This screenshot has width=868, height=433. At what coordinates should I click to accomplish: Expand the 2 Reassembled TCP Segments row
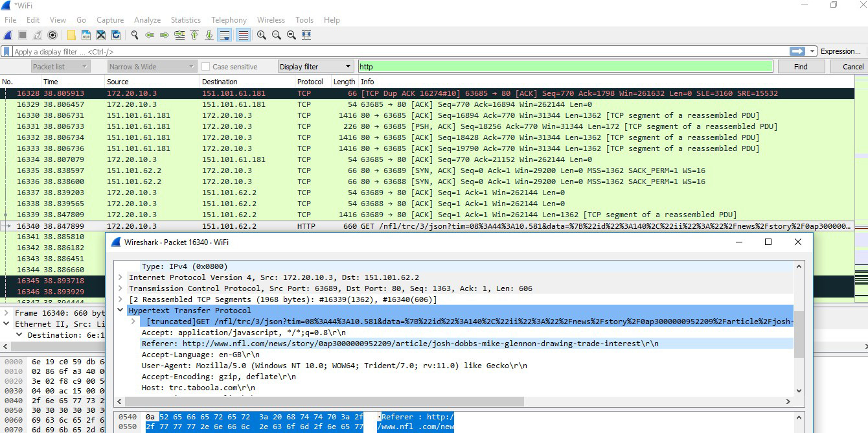(121, 299)
